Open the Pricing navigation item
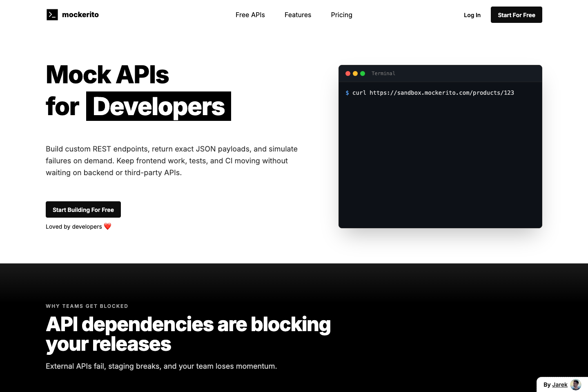This screenshot has height=392, width=588. (x=341, y=15)
